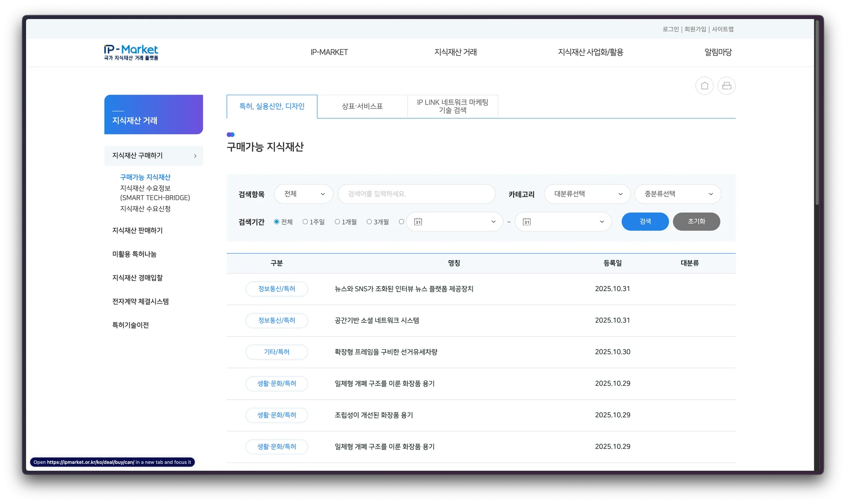
Task: Click the IP-Market logo
Action: [131, 52]
